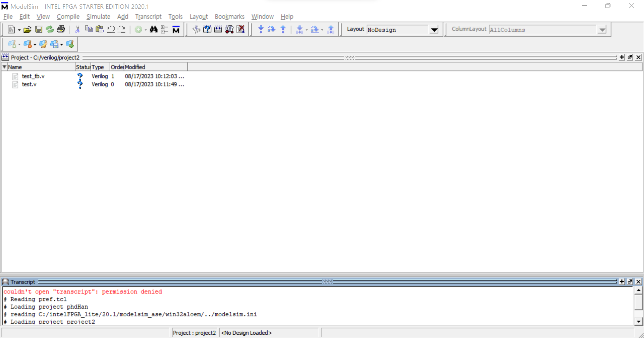The height and width of the screenshot is (338, 644).
Task: Click the Save disk toolbar icon
Action: point(39,30)
